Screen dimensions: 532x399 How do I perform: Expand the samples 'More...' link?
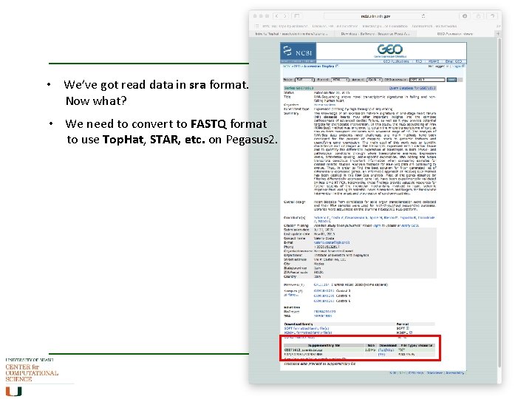(291, 295)
